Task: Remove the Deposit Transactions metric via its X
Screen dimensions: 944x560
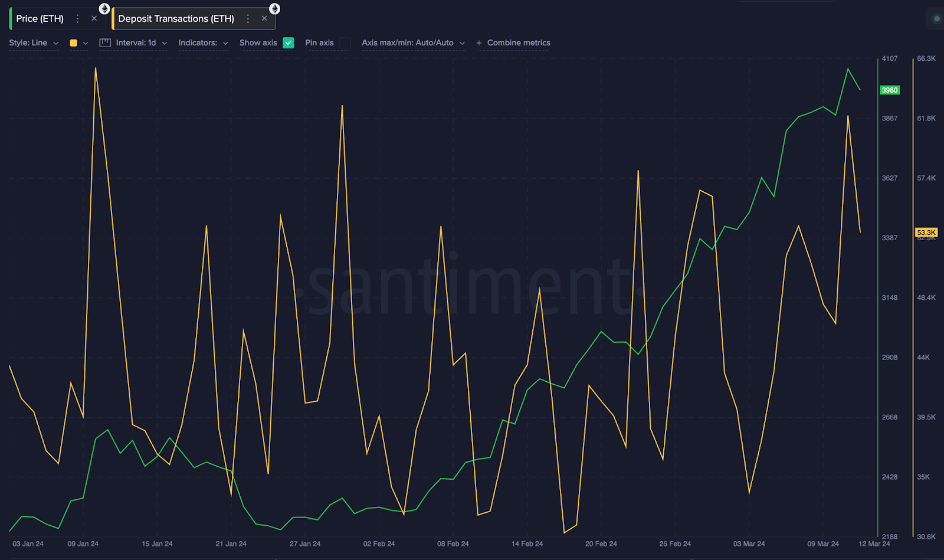Action: 264,18
